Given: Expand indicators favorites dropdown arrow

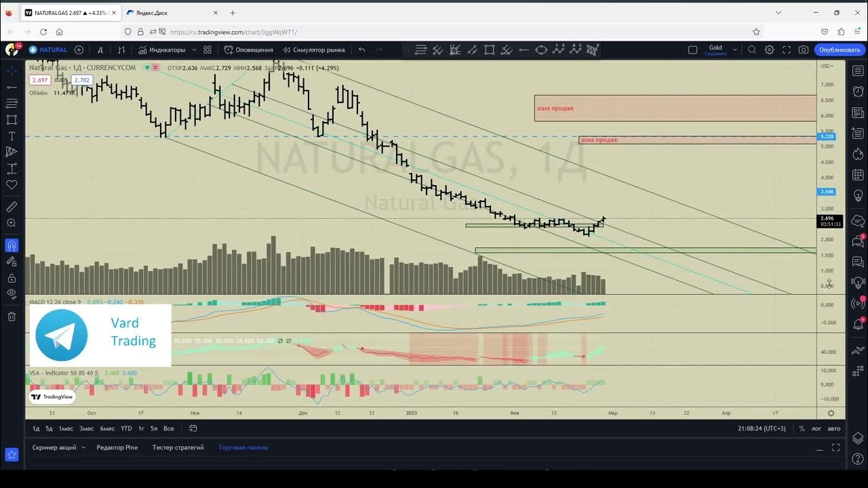Looking at the screenshot, I should click(x=194, y=49).
